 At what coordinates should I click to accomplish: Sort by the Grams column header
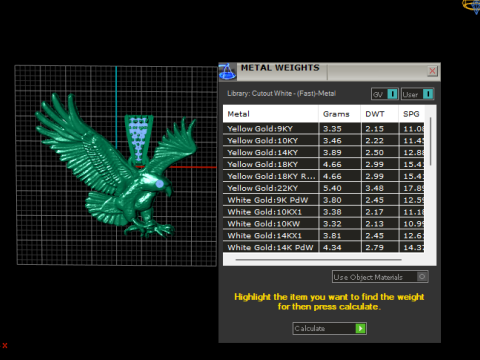coord(339,114)
